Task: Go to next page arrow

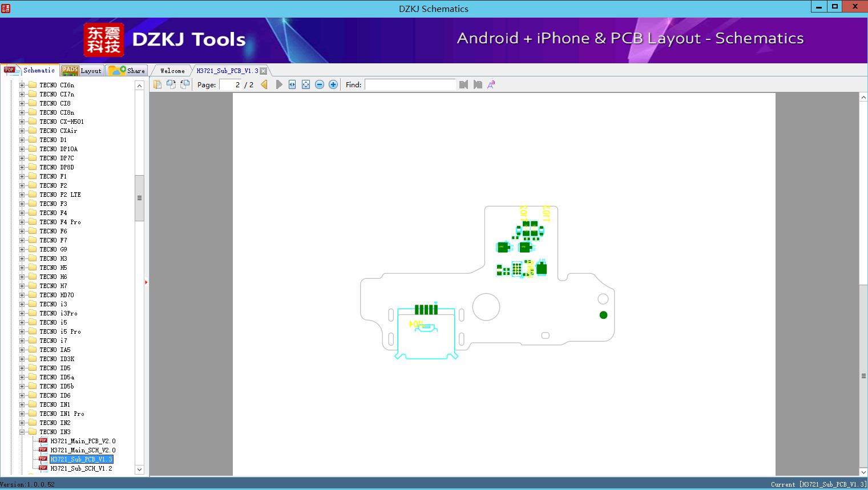Action: pyautogui.click(x=278, y=84)
